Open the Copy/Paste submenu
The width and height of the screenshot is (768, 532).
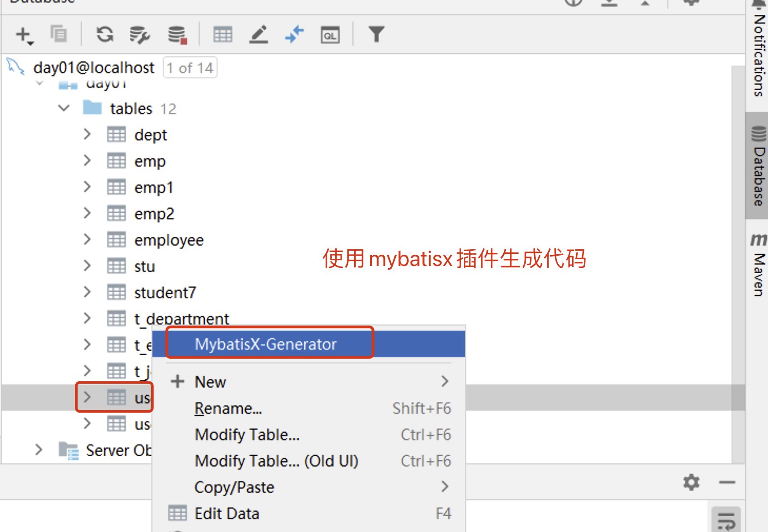pos(234,487)
